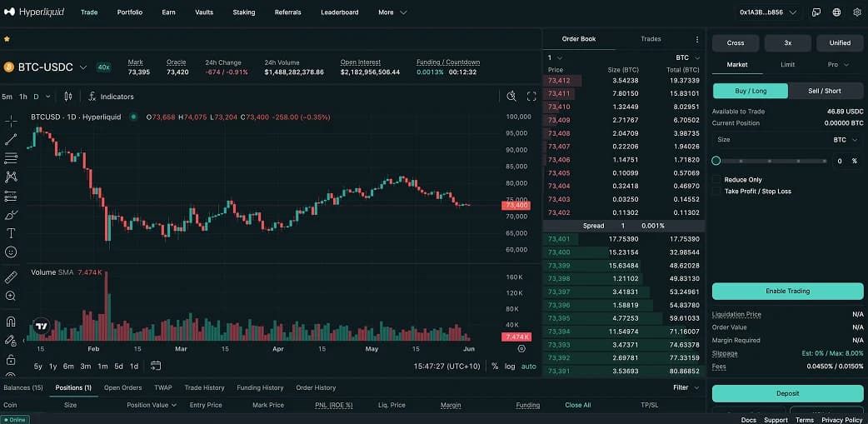This screenshot has width=868, height=424.
Task: Open the More navigation dropdown
Action: (392, 12)
